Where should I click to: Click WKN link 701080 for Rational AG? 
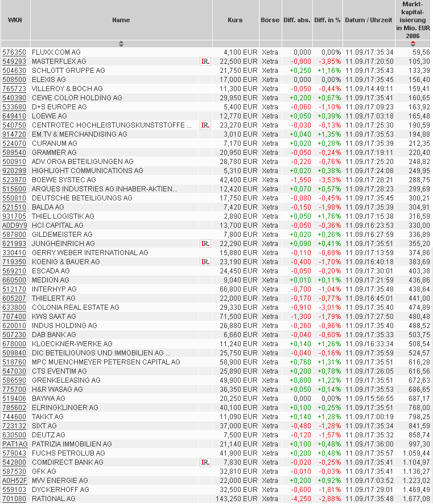[14, 499]
